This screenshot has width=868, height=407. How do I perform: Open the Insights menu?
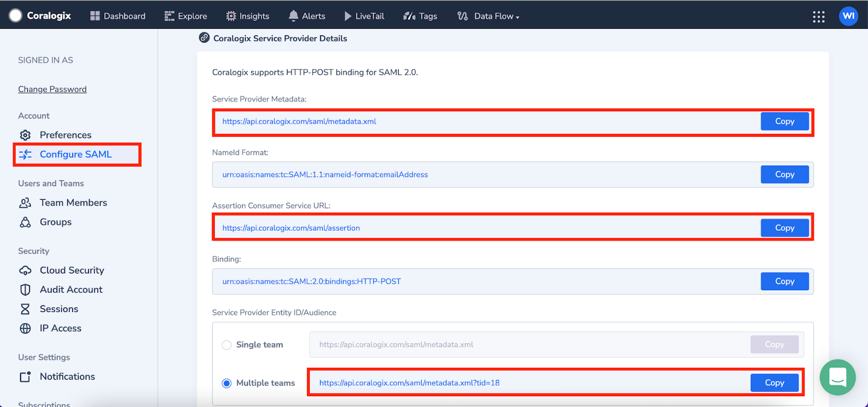[x=247, y=16]
